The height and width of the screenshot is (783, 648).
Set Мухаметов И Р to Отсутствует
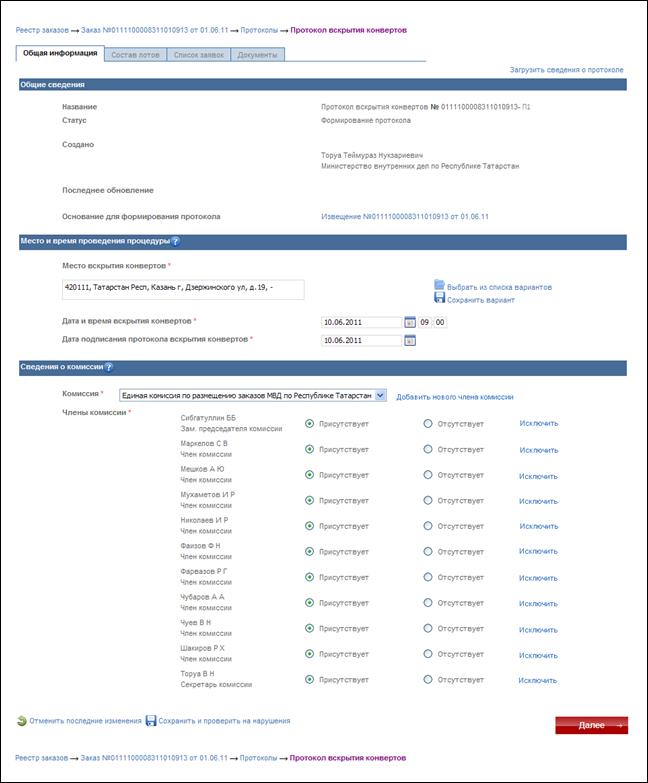click(428, 500)
